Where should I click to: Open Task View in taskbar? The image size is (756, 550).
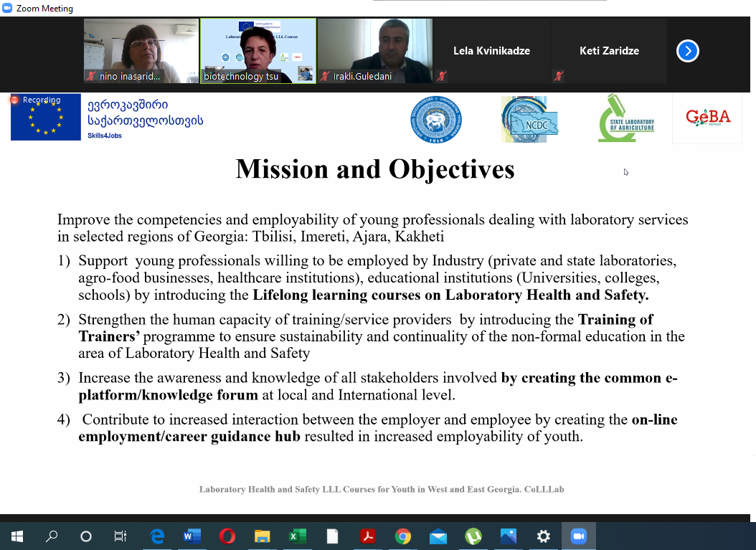click(x=120, y=536)
